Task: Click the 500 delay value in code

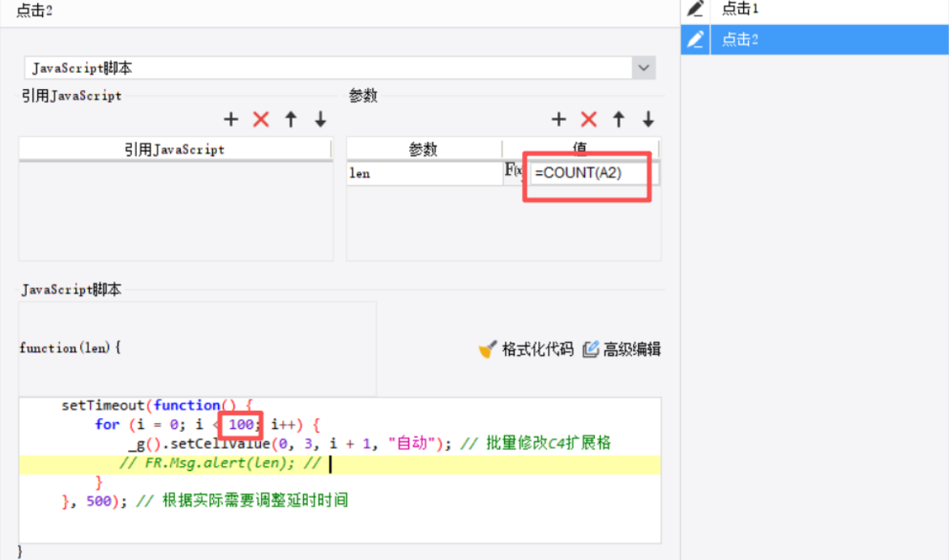Action: point(99,502)
